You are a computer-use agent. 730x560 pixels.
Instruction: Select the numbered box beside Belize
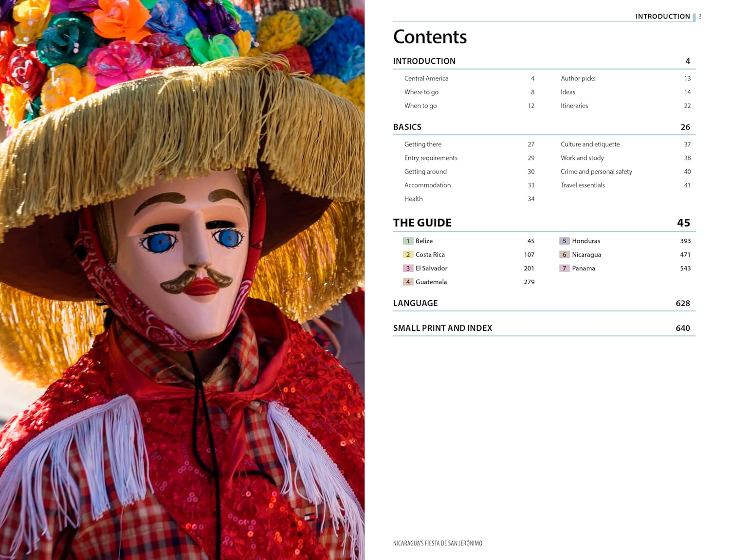tap(408, 241)
